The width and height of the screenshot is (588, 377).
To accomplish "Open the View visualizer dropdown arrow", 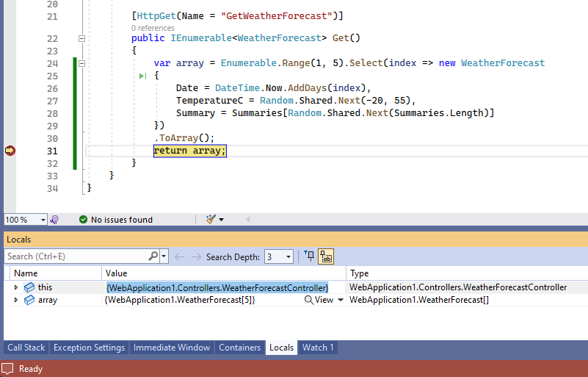I will pos(341,300).
